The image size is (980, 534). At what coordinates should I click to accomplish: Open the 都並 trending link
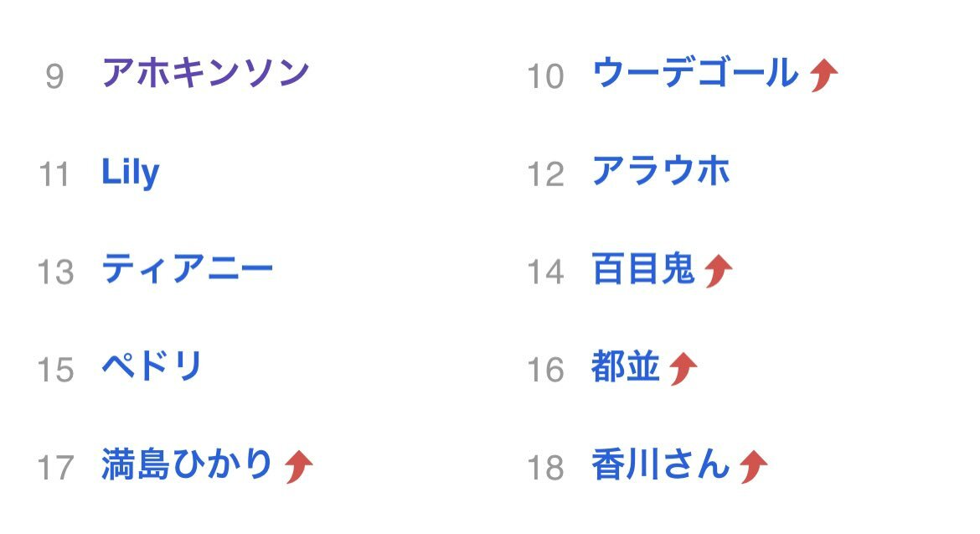point(626,366)
